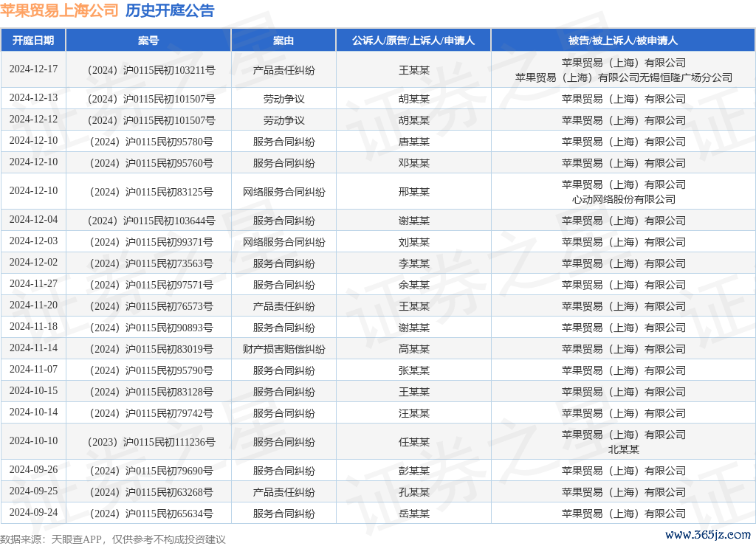
Task: Click 劳动争议 in the 2024-12-13 row
Action: [284, 100]
